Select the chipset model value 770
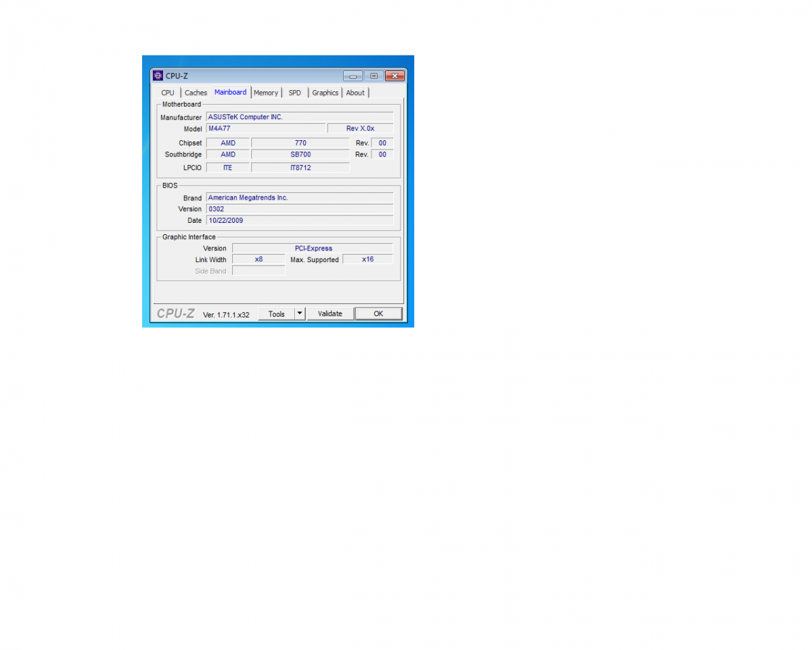The height and width of the screenshot is (650, 812). pos(300,143)
